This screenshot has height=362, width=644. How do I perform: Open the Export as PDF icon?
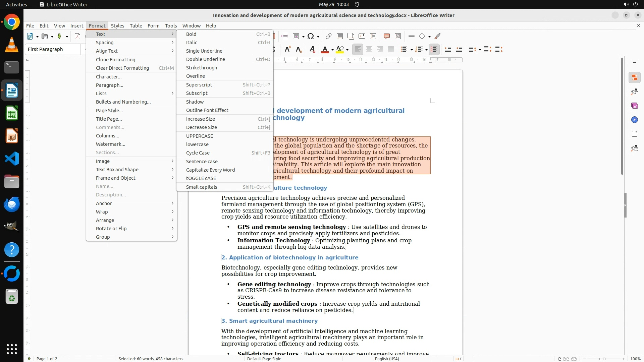point(77,36)
